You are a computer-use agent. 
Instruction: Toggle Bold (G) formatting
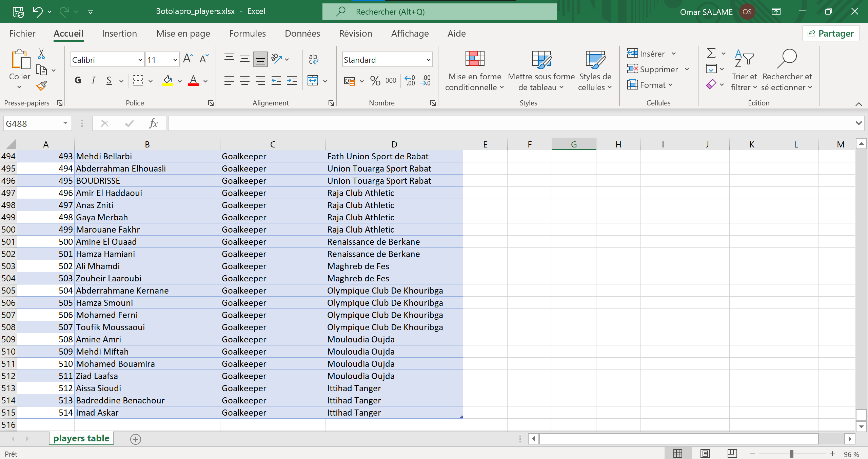[x=78, y=80]
